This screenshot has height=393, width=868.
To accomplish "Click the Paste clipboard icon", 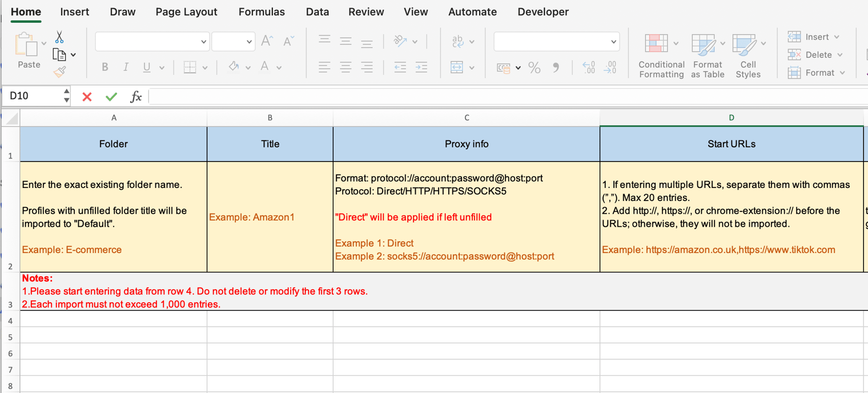I will tap(25, 45).
